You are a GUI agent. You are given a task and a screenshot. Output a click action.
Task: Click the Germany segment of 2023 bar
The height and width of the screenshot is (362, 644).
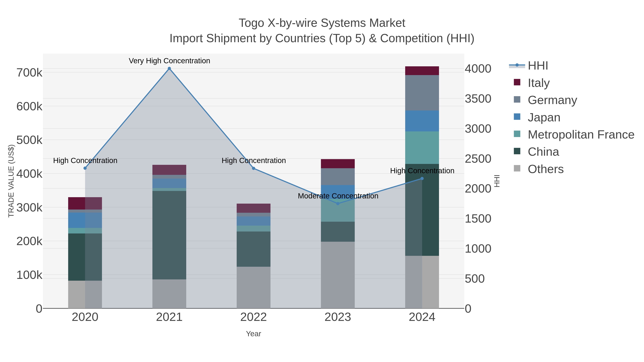coord(338,177)
